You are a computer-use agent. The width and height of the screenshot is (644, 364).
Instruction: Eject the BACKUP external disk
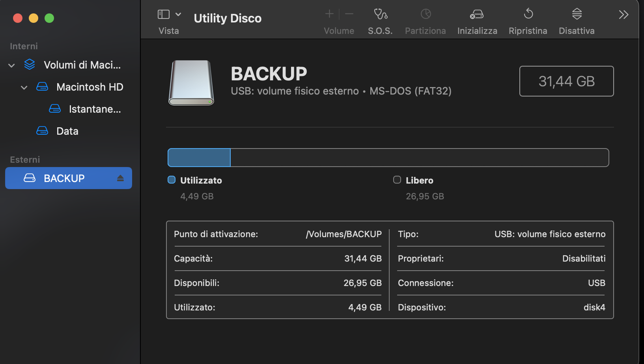(x=121, y=178)
